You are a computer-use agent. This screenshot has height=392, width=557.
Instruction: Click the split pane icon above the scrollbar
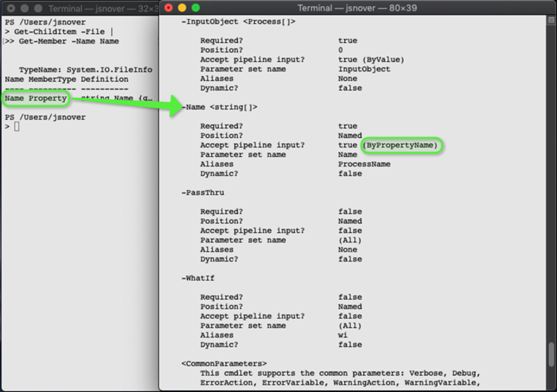551,20
